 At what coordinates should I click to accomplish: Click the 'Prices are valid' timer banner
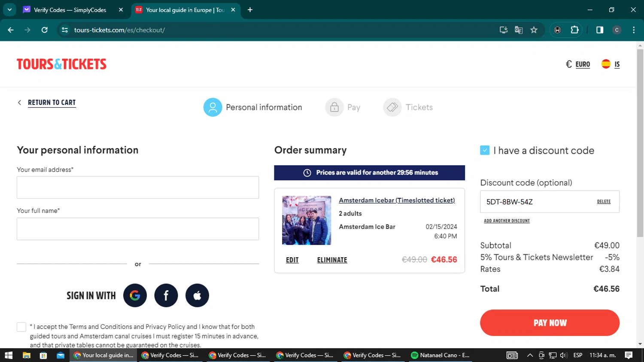pyautogui.click(x=369, y=173)
